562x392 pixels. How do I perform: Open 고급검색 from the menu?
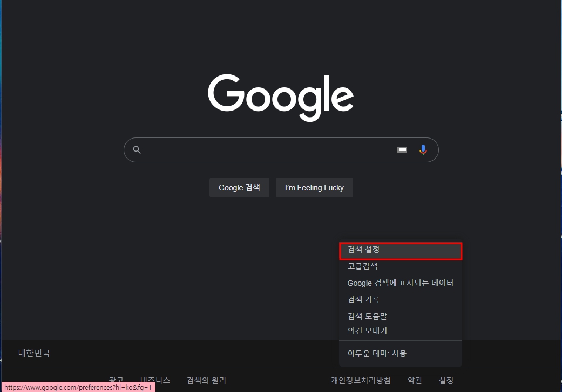pos(361,266)
